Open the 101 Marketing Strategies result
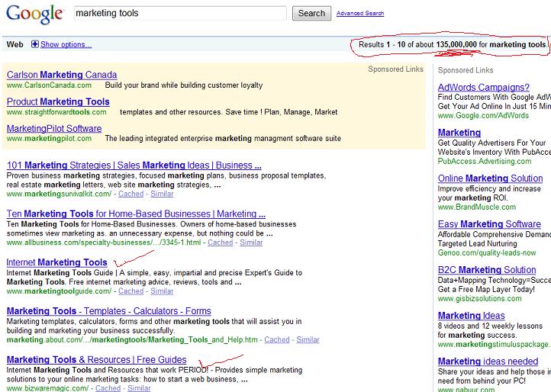 click(134, 165)
